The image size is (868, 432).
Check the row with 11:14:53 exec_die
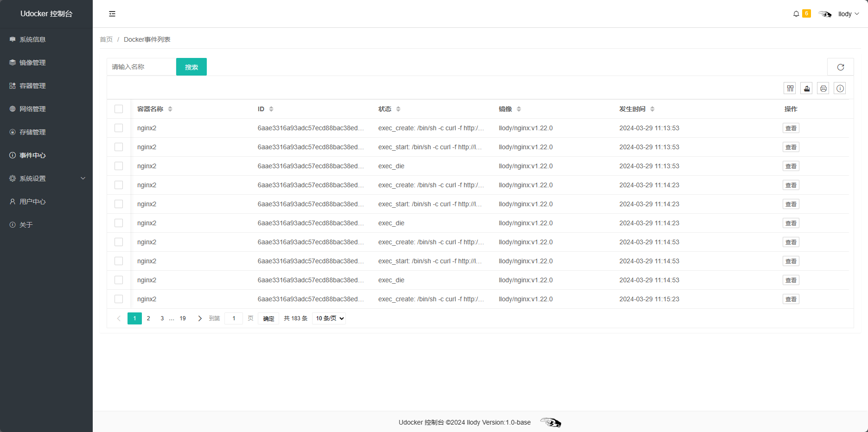click(119, 280)
